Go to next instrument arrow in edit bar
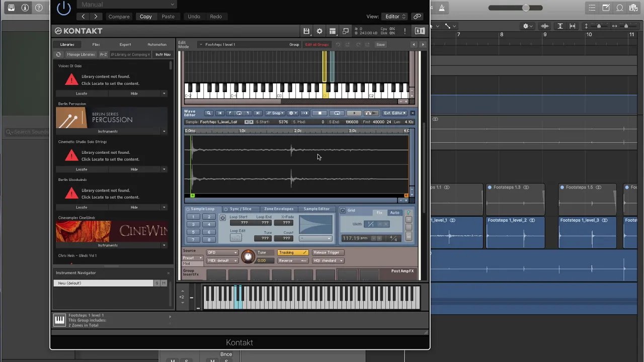This screenshot has height=362, width=644. coord(423,44)
